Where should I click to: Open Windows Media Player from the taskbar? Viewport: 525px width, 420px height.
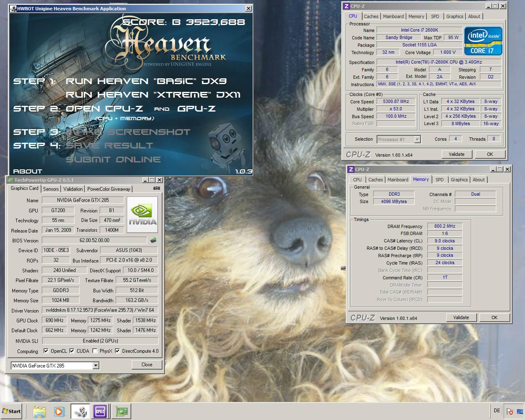(59, 411)
